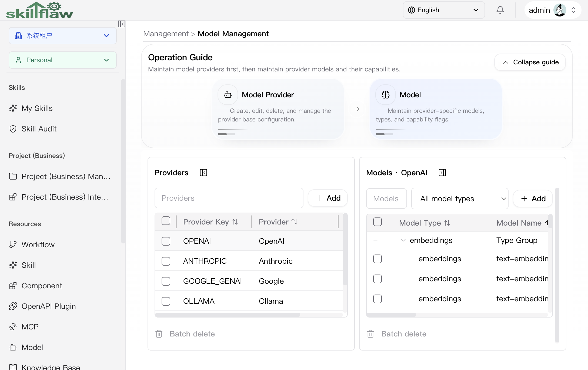The image size is (588, 370).
Task: Click the arrow between guide cards
Action: (x=357, y=109)
